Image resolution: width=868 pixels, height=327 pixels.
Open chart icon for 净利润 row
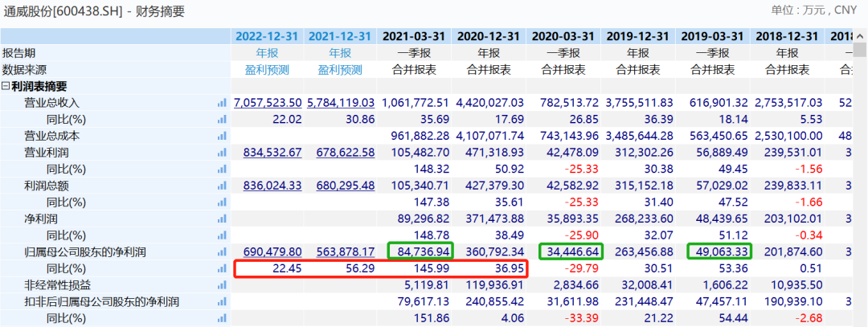pos(222,219)
